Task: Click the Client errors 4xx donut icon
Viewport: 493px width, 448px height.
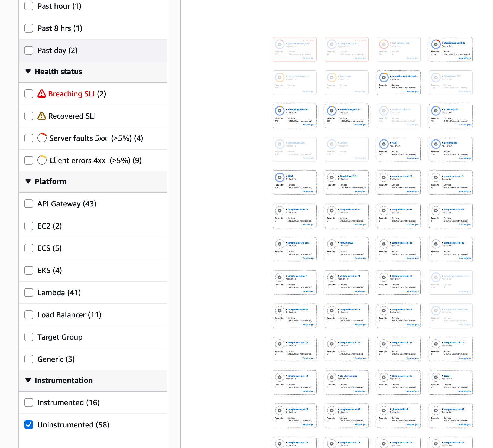Action: pos(42,160)
